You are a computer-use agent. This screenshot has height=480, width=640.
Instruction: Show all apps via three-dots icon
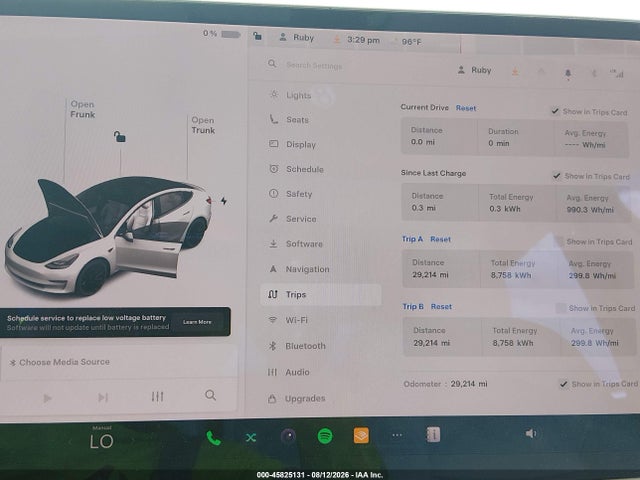(397, 435)
